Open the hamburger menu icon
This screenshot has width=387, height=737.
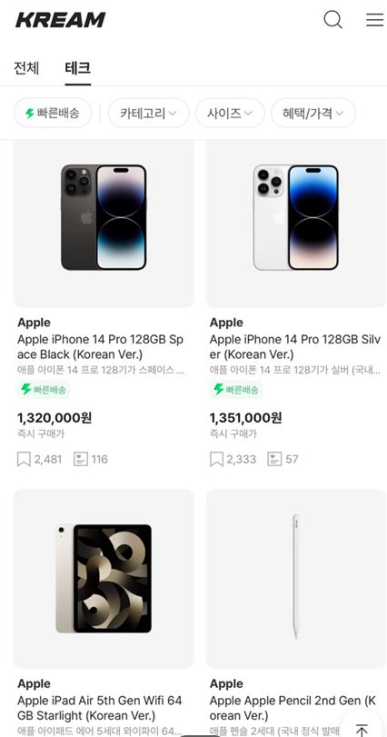(x=375, y=20)
